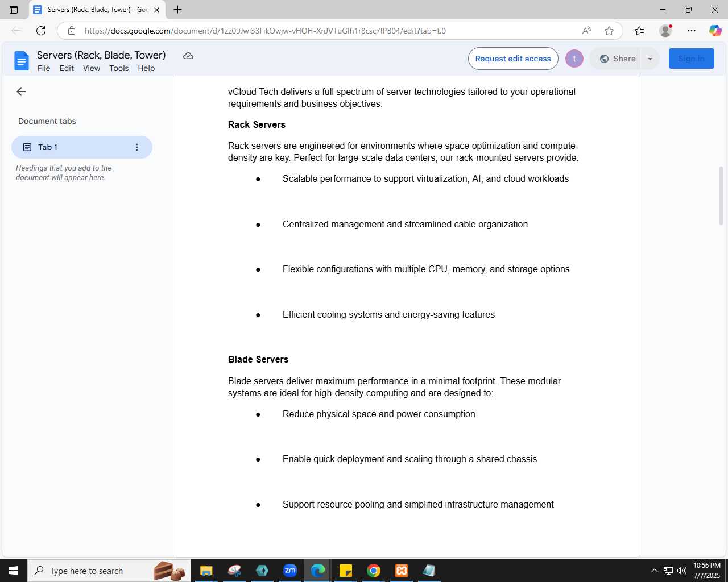Viewport: 728px width, 582px height.
Task: Open the tab actions menu icon
Action: [14, 10]
